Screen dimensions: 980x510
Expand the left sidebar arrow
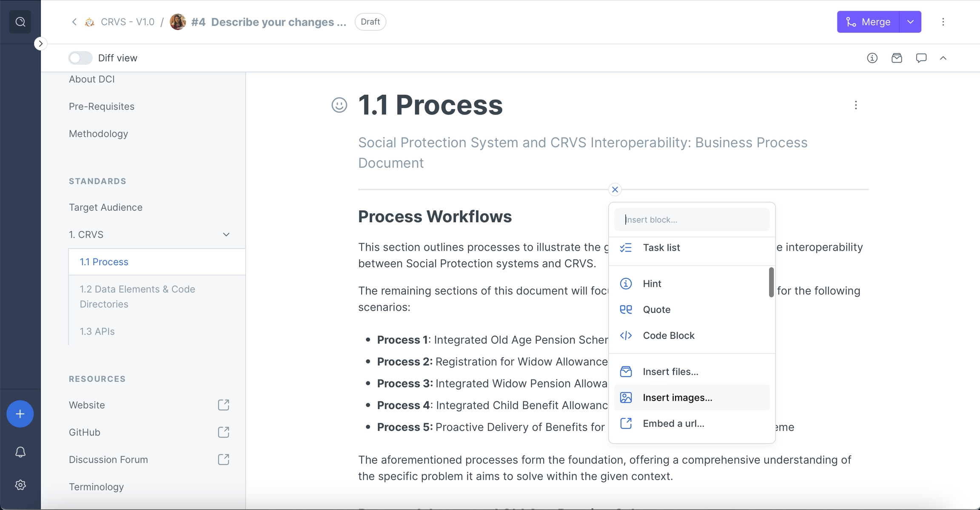pos(40,43)
